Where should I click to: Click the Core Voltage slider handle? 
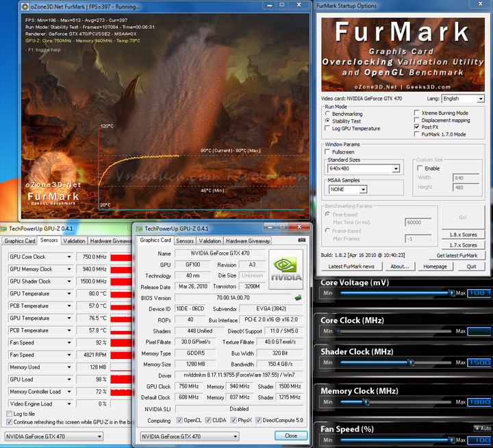coord(451,293)
